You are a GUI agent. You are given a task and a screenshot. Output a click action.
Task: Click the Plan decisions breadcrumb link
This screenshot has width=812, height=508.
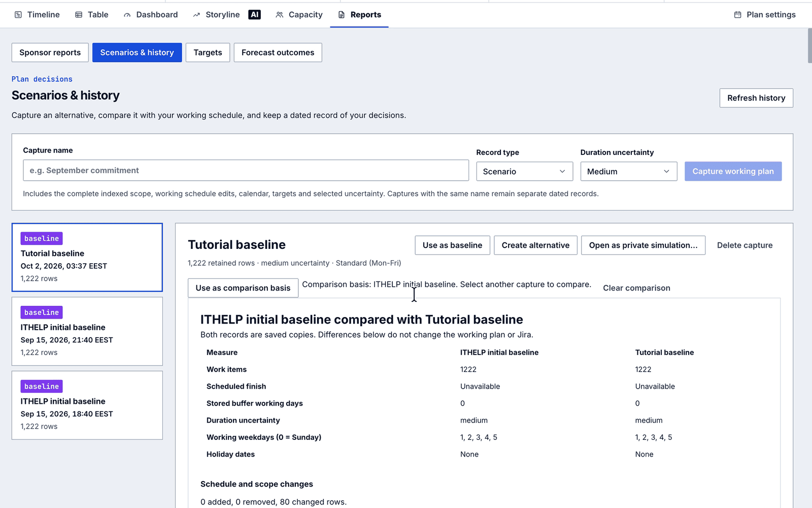[42, 79]
